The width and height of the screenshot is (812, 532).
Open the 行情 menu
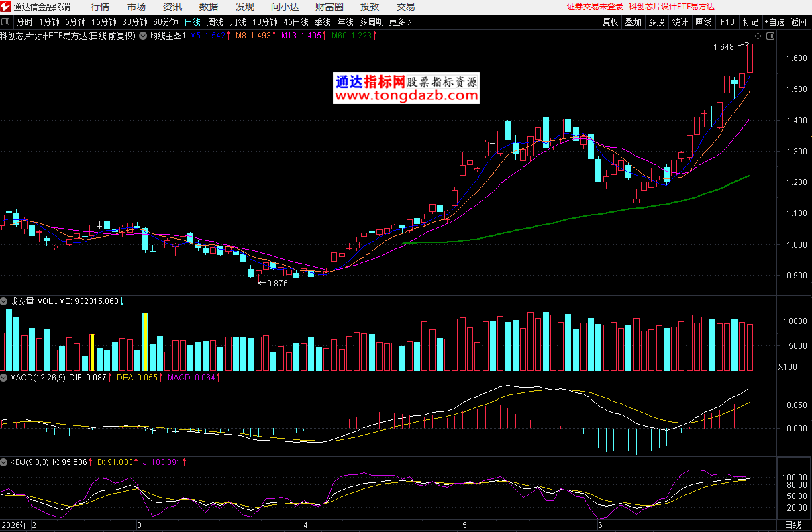100,7
